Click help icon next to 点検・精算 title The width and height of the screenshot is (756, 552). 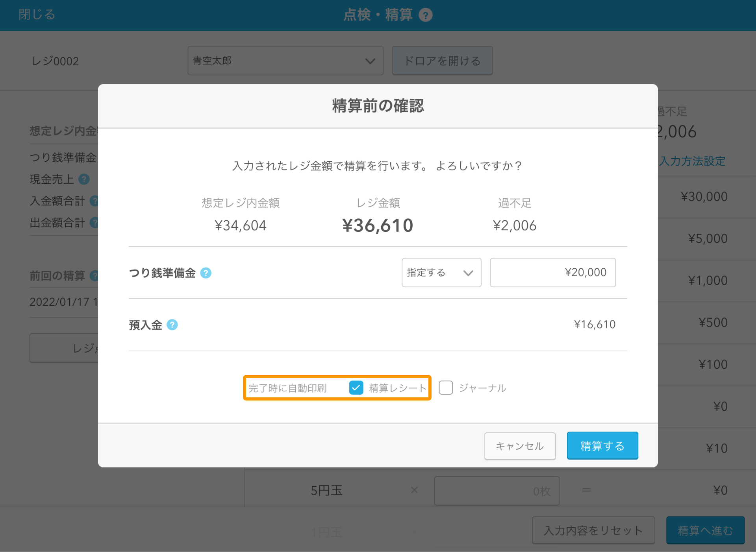coord(425,15)
